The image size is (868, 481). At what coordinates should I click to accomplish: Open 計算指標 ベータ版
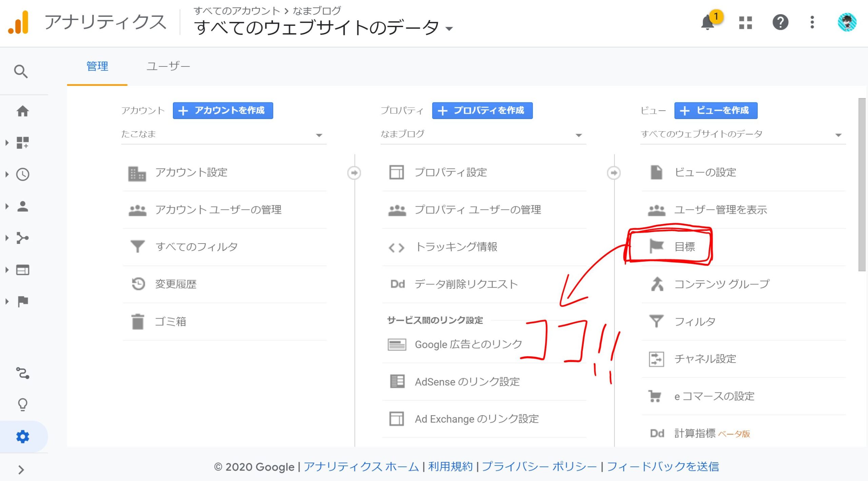pos(744,433)
